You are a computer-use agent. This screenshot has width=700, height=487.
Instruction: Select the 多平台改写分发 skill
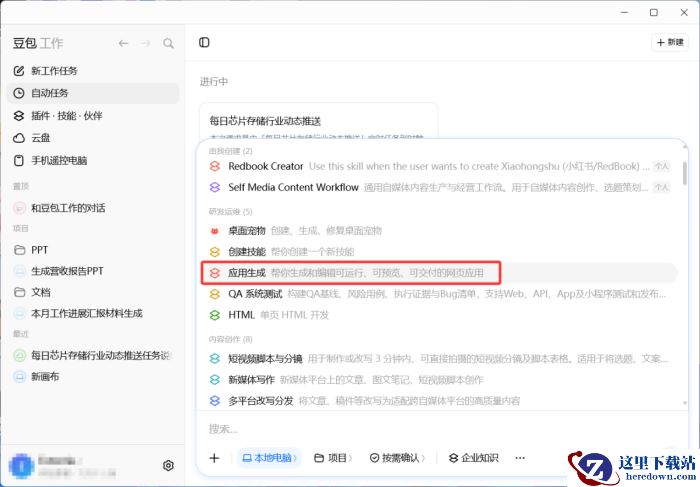(x=439, y=401)
